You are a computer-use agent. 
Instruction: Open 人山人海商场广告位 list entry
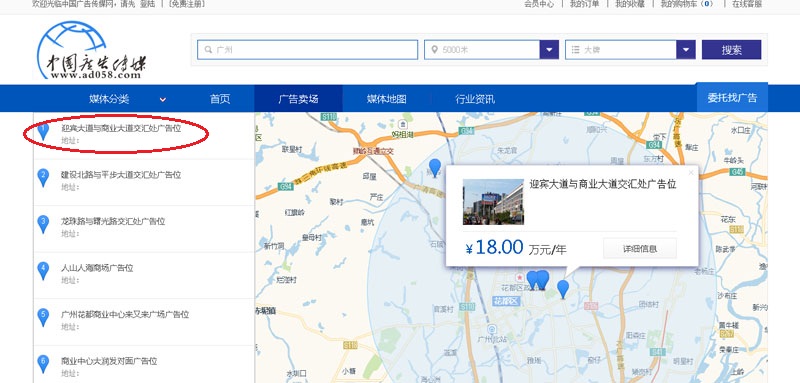[x=97, y=268]
